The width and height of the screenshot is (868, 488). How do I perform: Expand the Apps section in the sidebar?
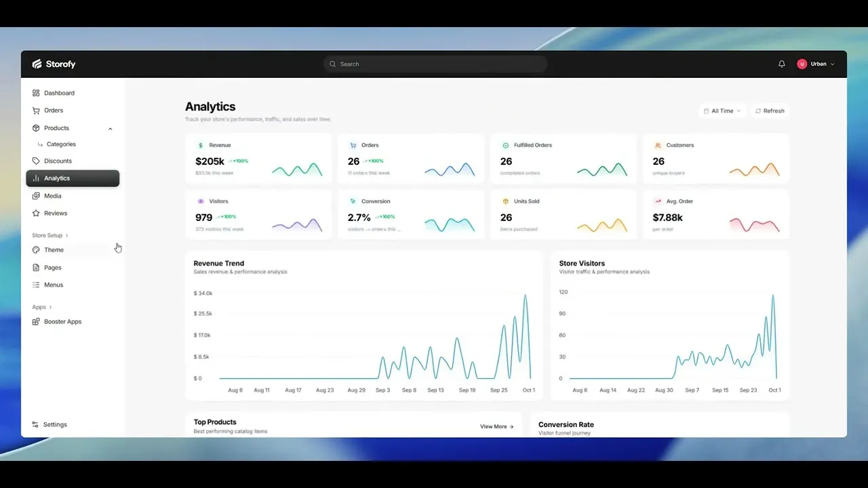coord(42,307)
